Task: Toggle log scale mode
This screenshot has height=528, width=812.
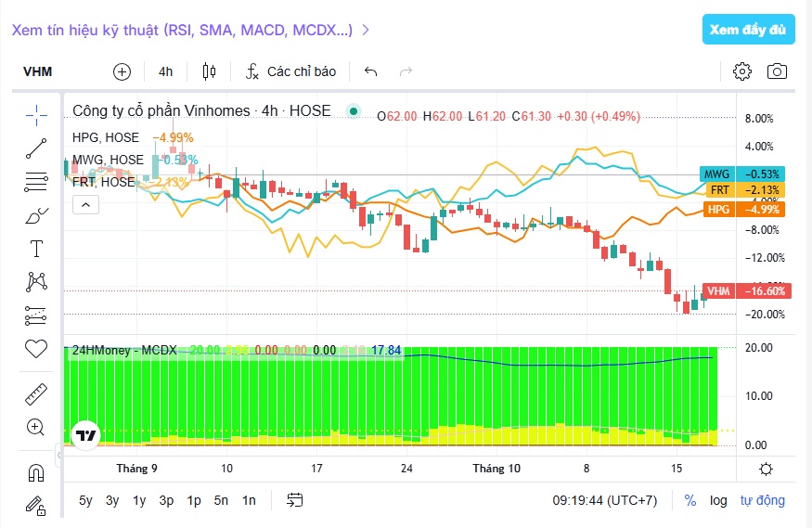Action: point(718,500)
